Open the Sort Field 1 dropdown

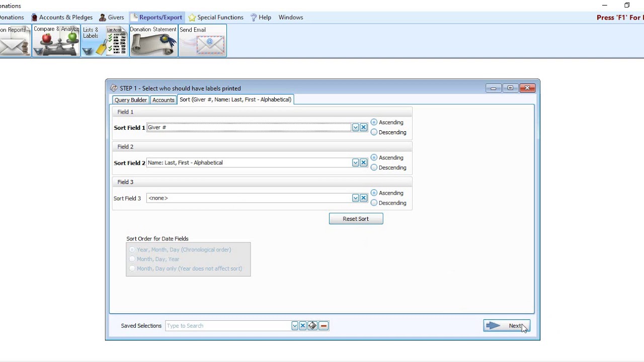(x=355, y=127)
